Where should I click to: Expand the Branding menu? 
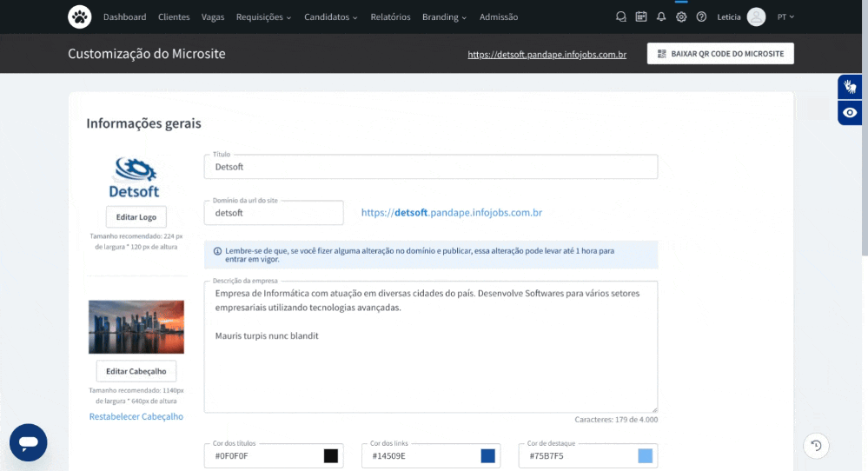[x=444, y=17]
